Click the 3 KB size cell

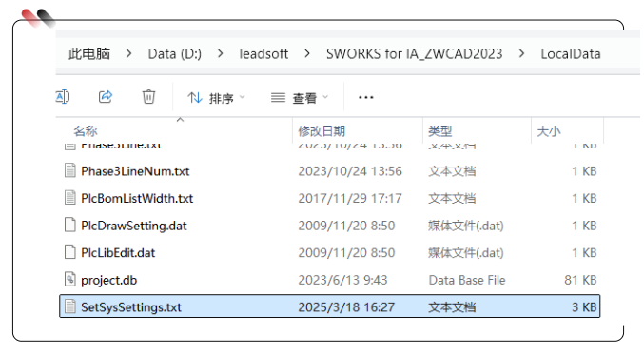[x=584, y=307]
